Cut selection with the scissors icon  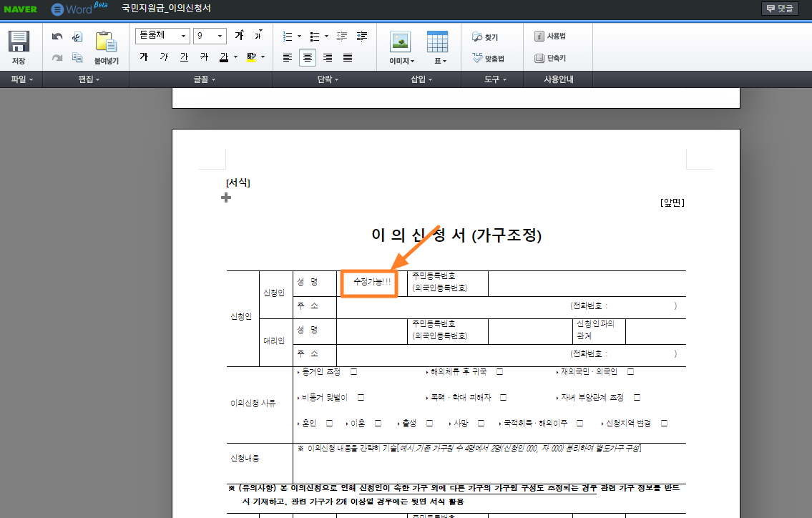[77, 36]
